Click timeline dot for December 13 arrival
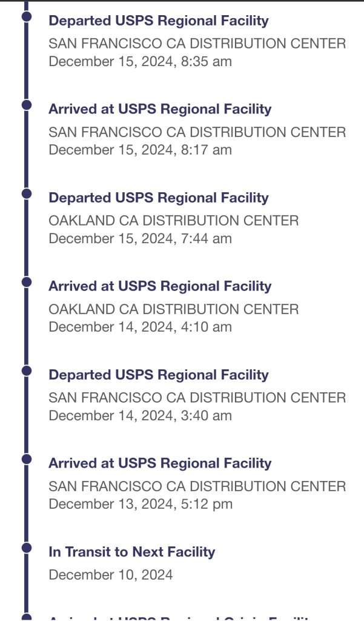The width and height of the screenshot is (364, 621). pyautogui.click(x=26, y=459)
